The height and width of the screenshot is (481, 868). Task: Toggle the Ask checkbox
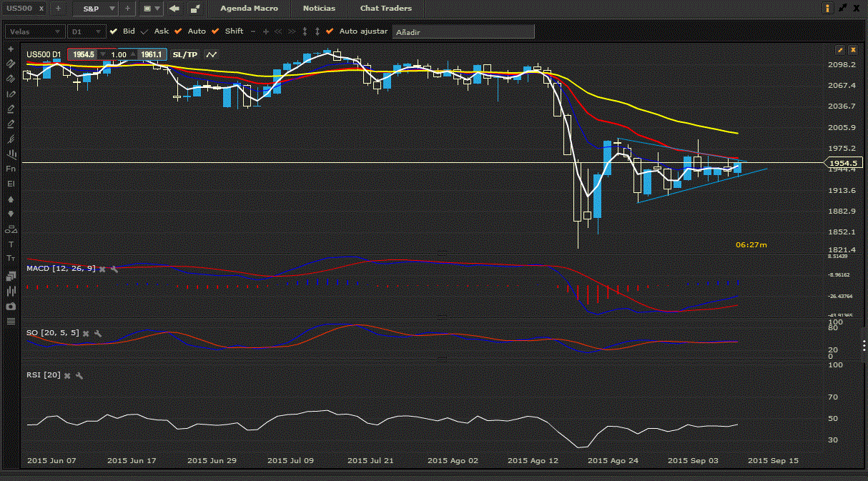(x=144, y=31)
